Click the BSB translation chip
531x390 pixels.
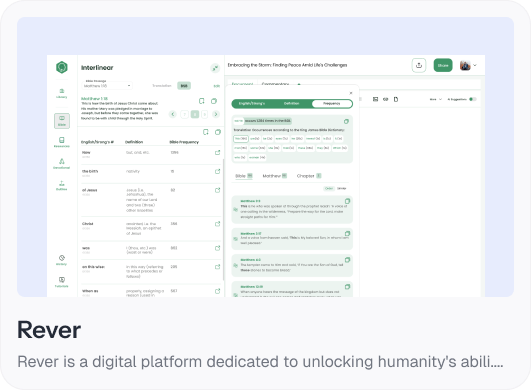coord(184,86)
